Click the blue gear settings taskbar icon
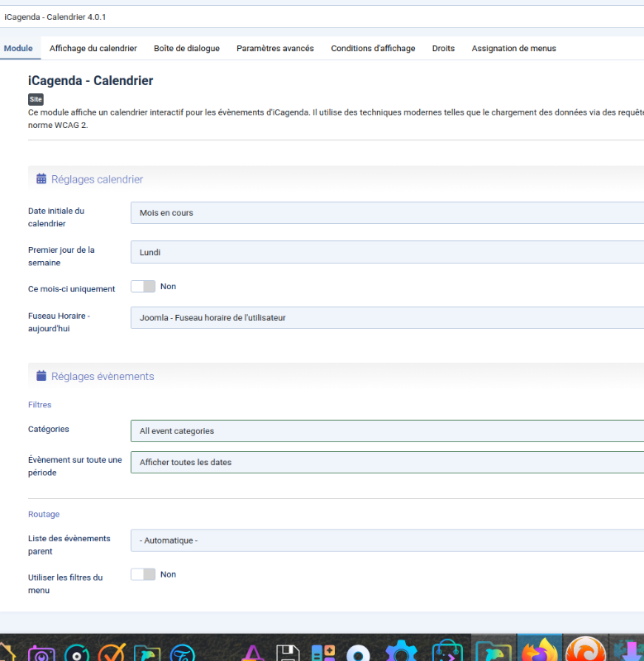Image resolution: width=644 pixels, height=661 pixels. (x=402, y=651)
